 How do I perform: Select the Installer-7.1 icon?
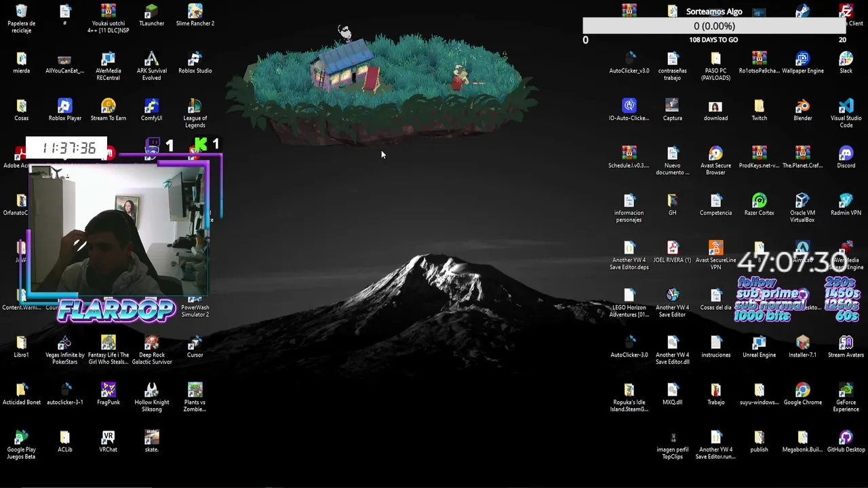click(802, 344)
